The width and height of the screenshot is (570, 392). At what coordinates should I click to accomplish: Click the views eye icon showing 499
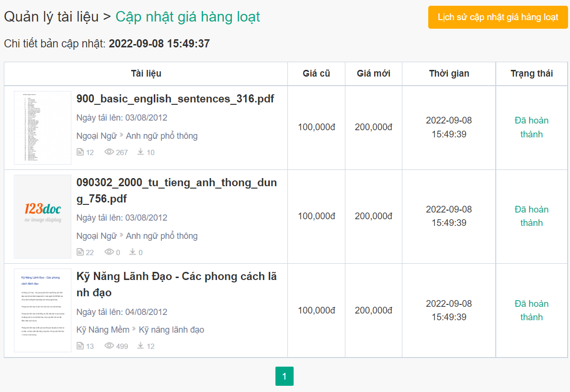[109, 346]
